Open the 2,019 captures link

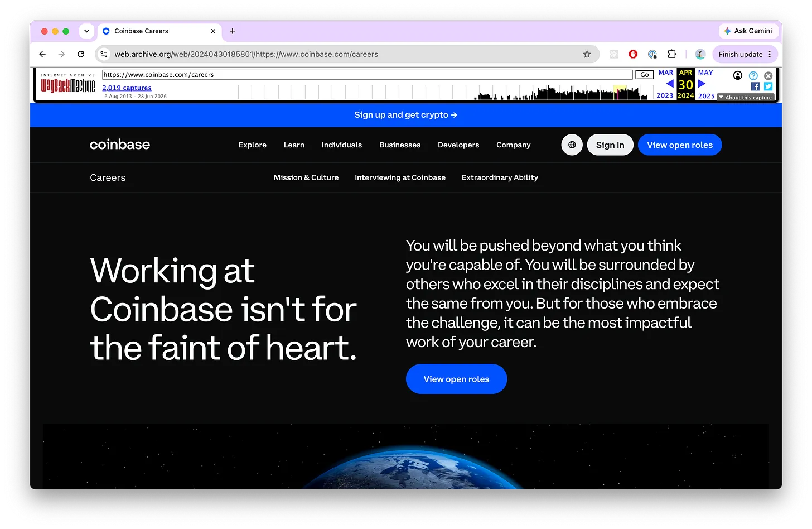127,88
